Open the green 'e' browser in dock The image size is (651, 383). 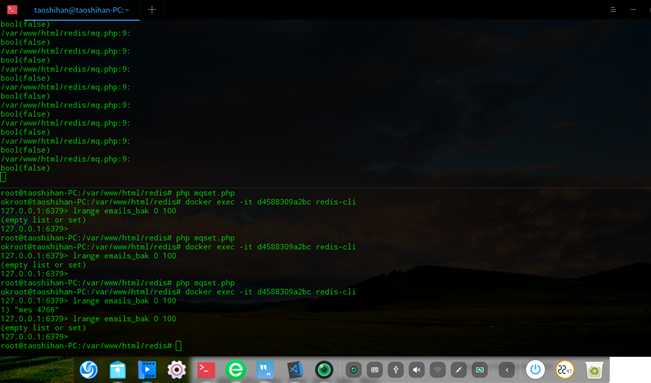[235, 370]
